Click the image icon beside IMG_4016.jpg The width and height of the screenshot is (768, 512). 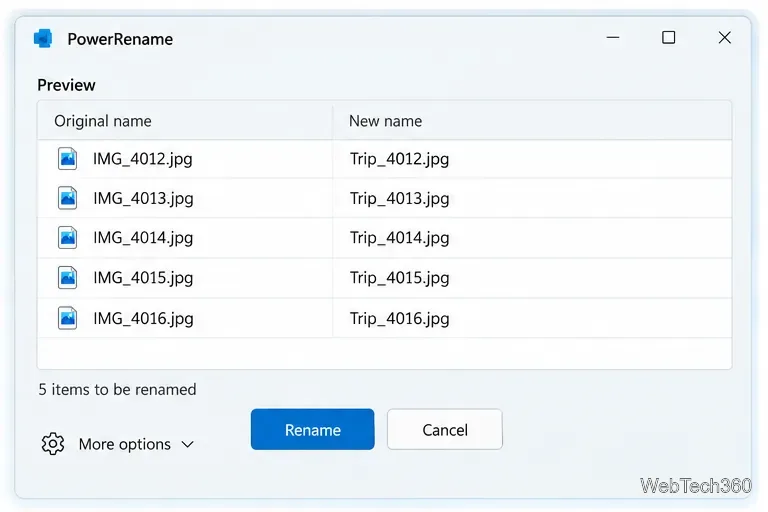point(67,318)
